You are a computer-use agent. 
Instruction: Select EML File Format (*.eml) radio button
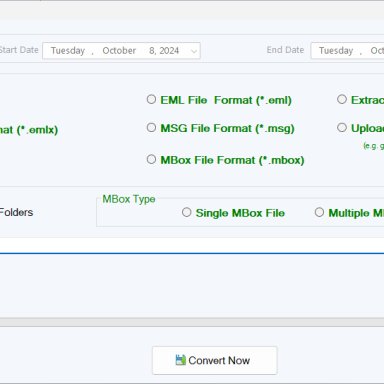pos(151,99)
